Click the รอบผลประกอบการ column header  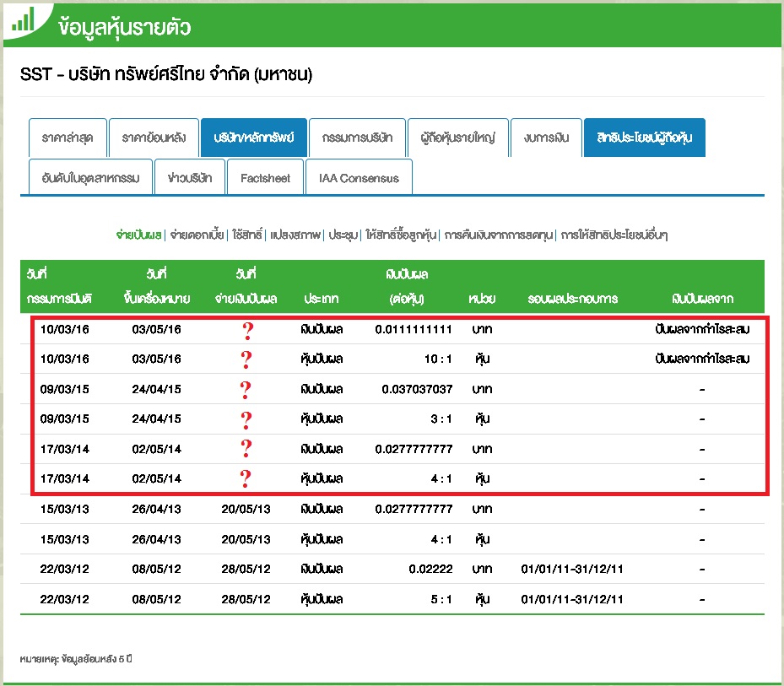coord(572,299)
